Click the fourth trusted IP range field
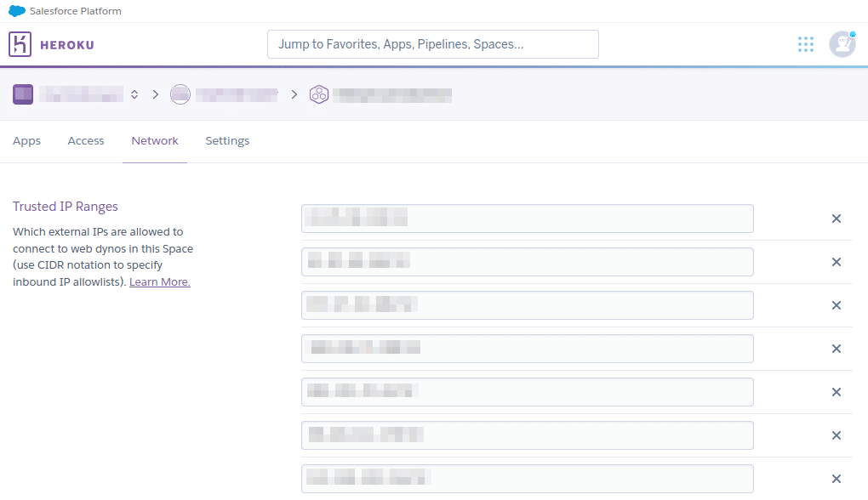Image resolution: width=868 pixels, height=500 pixels. 527,349
